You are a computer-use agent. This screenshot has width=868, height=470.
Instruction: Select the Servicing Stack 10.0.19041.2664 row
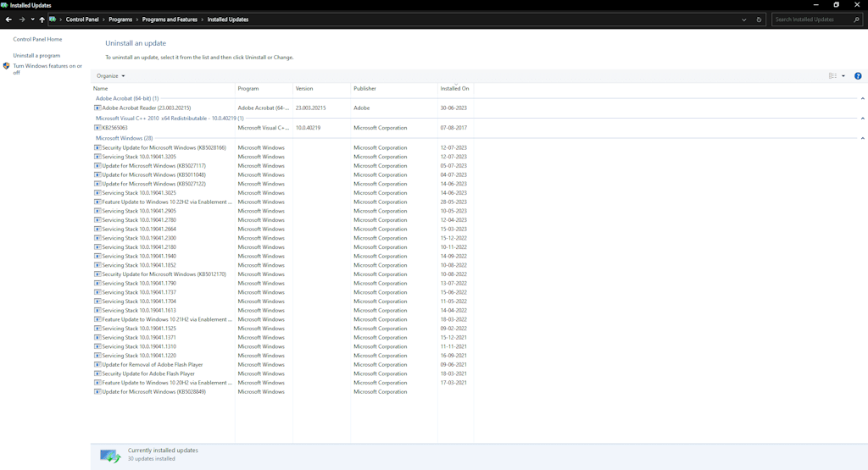(x=282, y=229)
